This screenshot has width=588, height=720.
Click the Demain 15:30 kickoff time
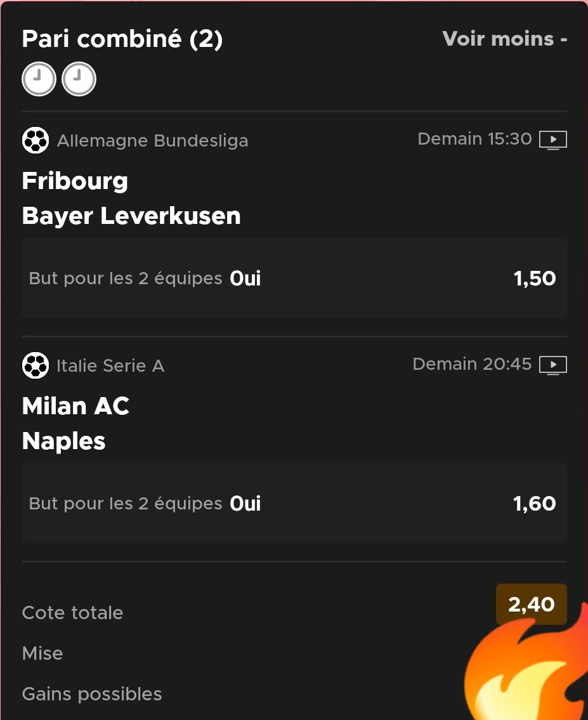click(474, 139)
